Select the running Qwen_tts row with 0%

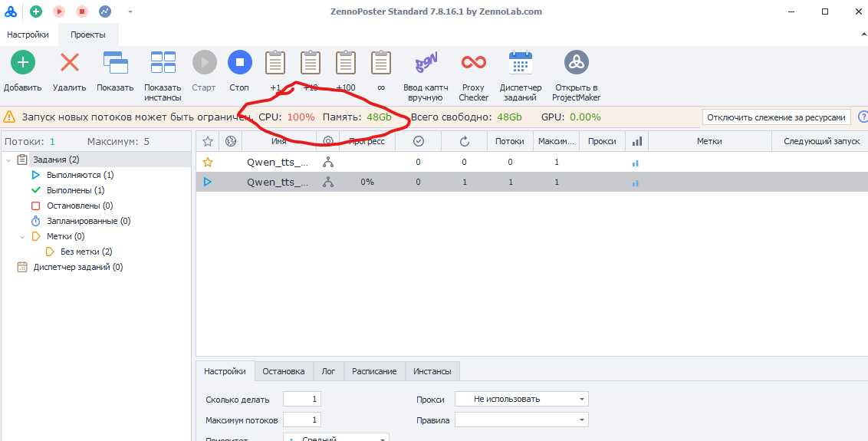532,182
